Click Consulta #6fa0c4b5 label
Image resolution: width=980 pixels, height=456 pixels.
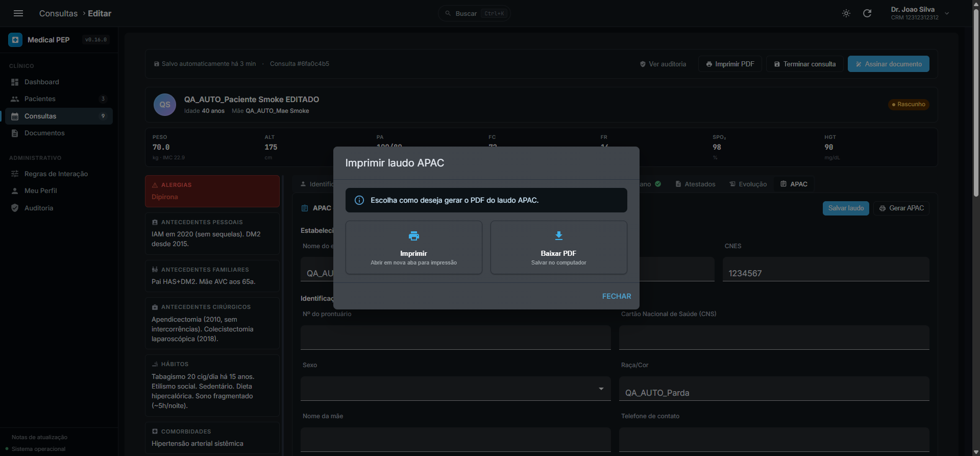pos(300,64)
